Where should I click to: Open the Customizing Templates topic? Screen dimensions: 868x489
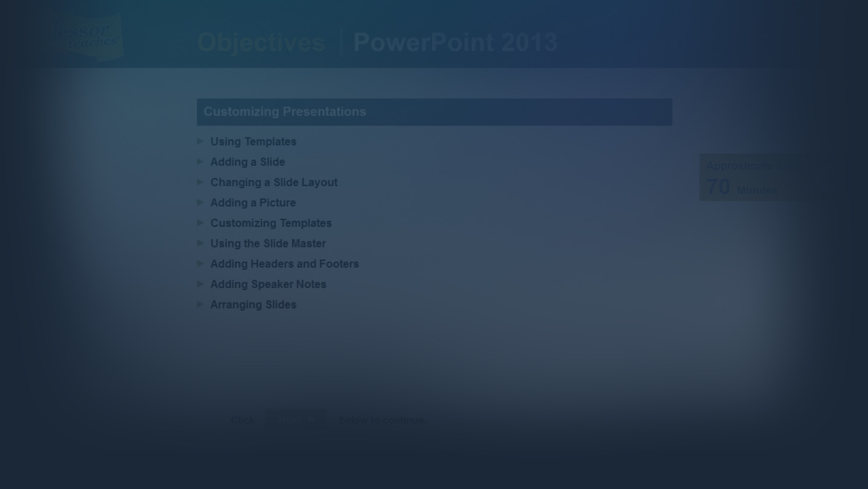tap(271, 223)
